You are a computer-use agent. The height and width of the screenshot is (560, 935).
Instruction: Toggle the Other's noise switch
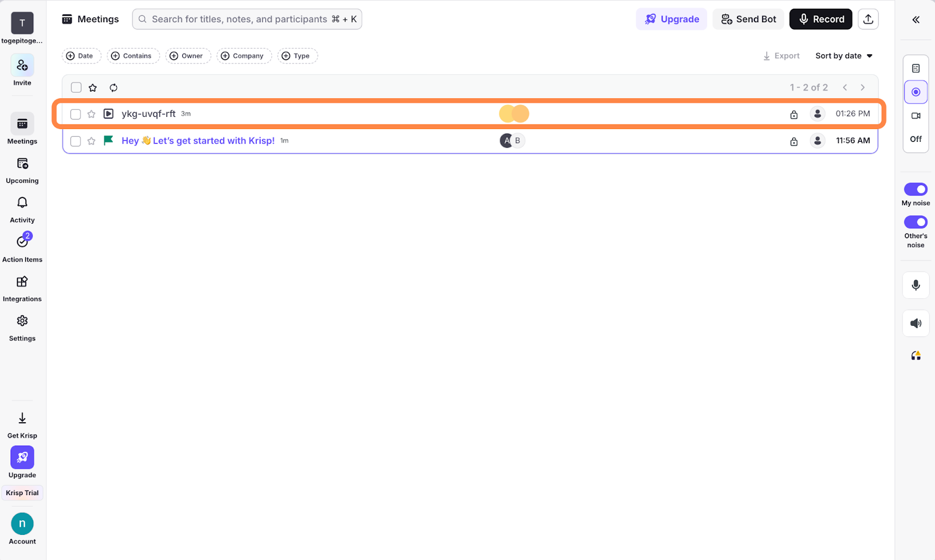point(915,222)
